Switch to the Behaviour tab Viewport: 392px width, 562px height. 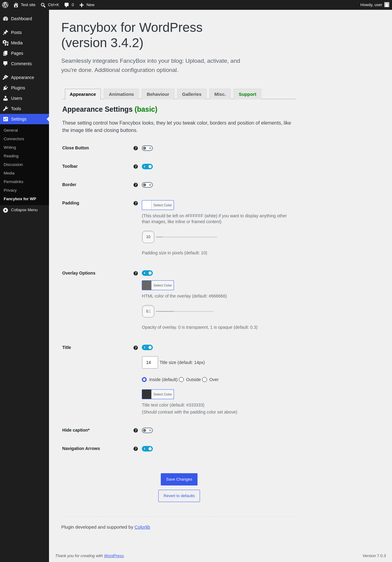158,94
